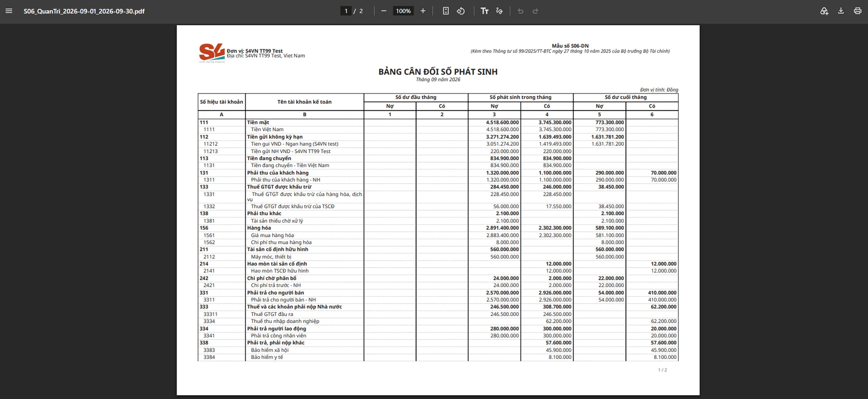
Task: Click the Số dư đầu tháng header
Action: point(416,97)
